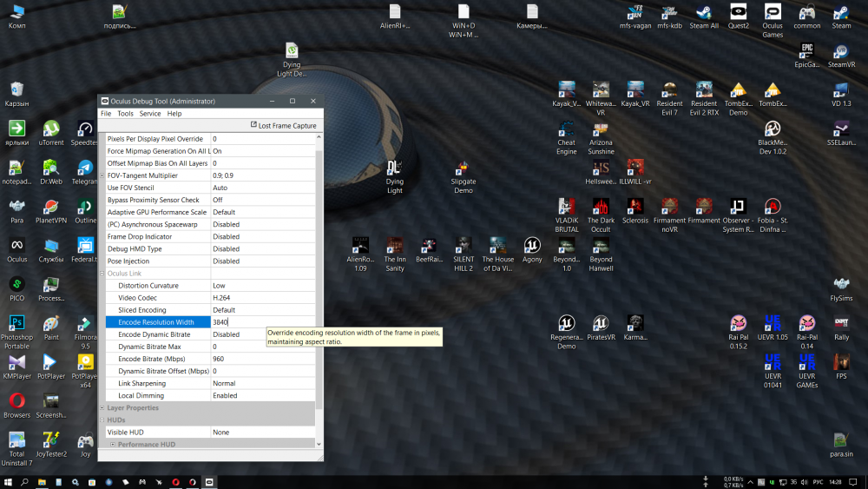Viewport: 868px width, 489px height.
Task: Expand the FOV-Tangent Multiplier property
Action: pos(102,175)
